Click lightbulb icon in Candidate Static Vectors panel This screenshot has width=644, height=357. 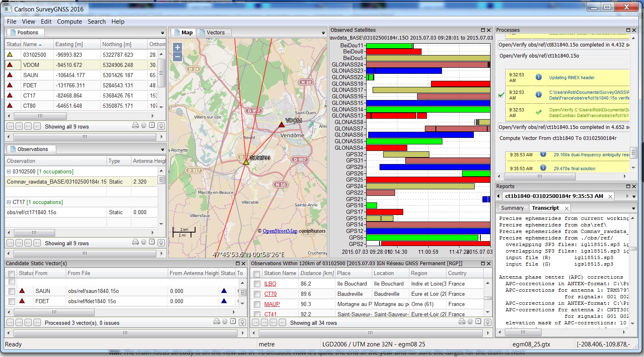tap(242, 322)
